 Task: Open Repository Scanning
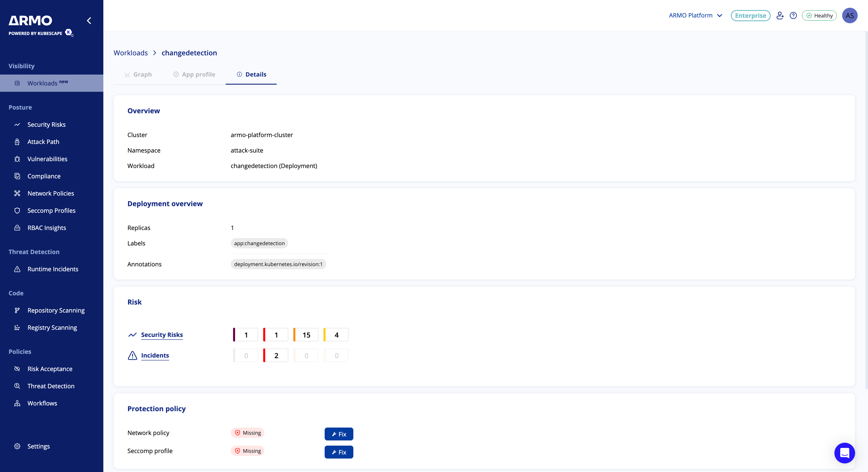(56, 310)
